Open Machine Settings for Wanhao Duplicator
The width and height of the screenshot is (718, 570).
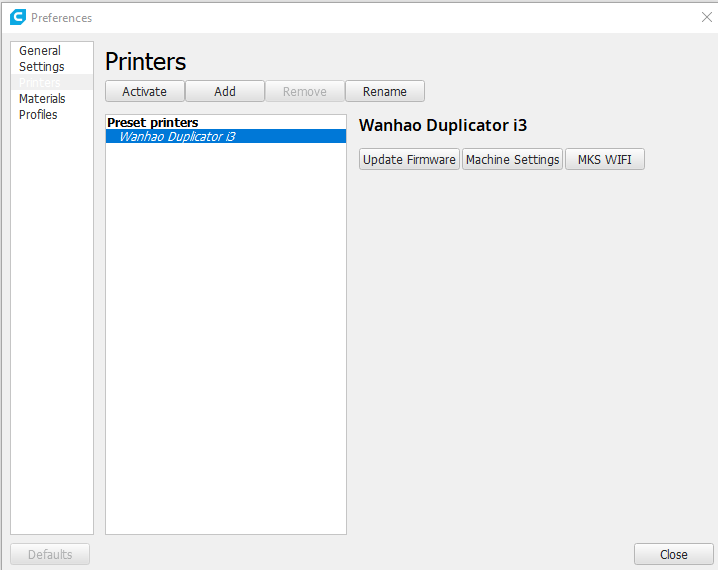512,159
